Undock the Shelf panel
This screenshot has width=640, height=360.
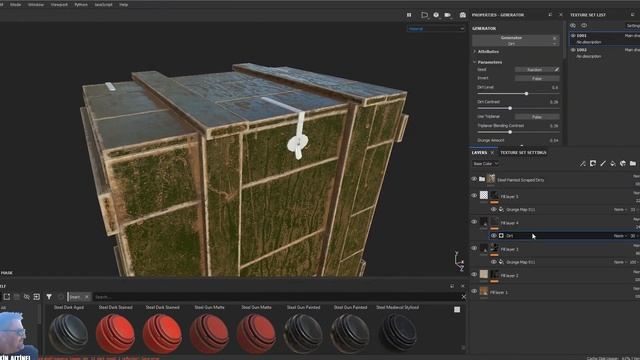pyautogui.click(x=452, y=286)
